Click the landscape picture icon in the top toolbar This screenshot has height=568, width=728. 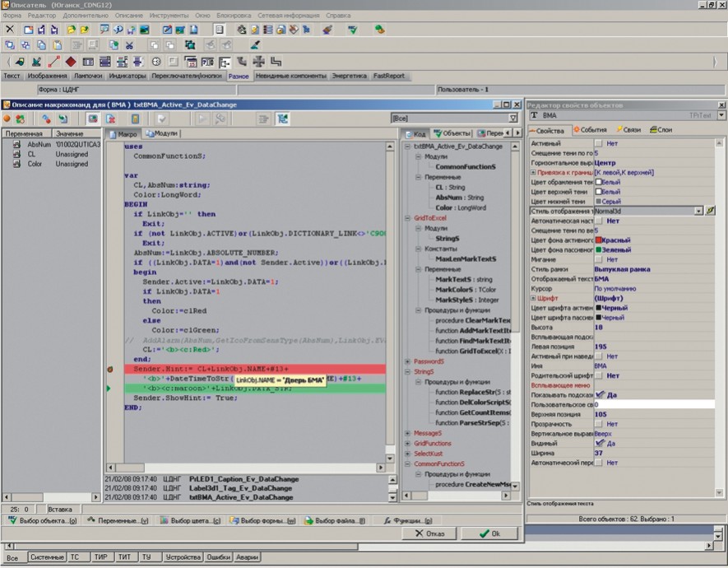[145, 30]
